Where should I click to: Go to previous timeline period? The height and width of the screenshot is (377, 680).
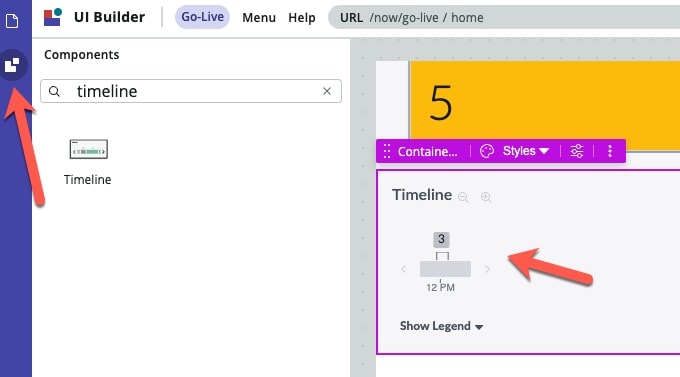pos(404,269)
